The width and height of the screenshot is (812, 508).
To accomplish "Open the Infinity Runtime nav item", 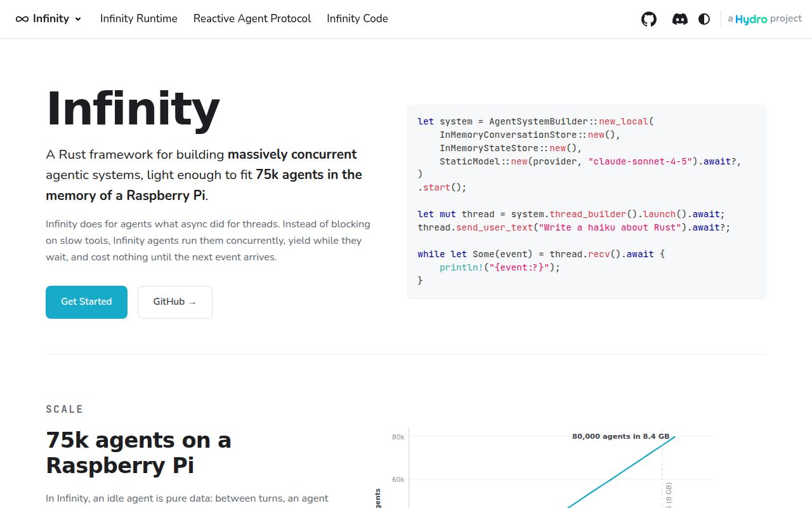I will coord(139,19).
